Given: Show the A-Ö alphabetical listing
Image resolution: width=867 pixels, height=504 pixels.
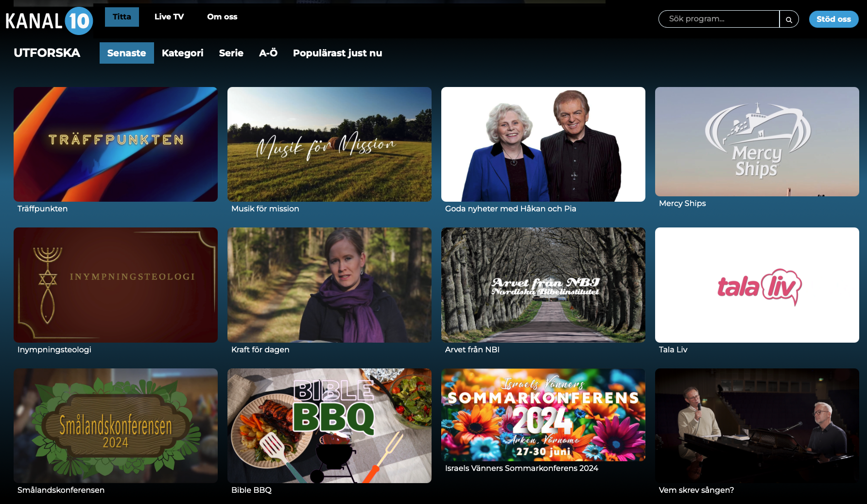Looking at the screenshot, I should [x=268, y=53].
